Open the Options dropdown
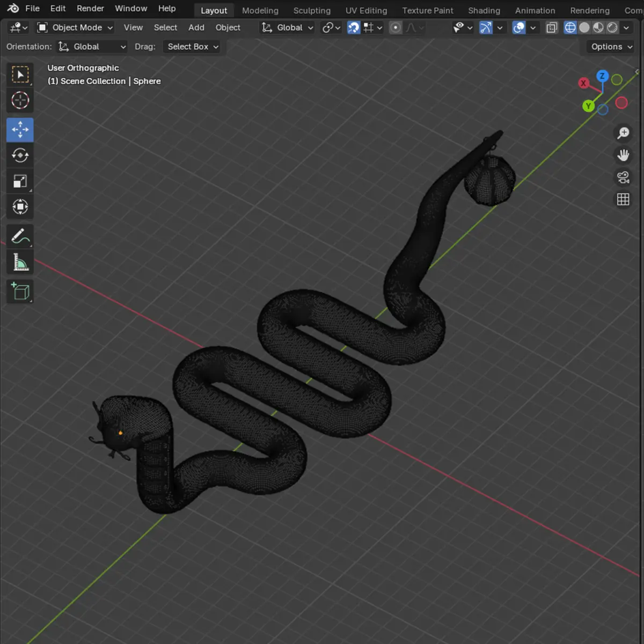644x644 pixels. [611, 47]
